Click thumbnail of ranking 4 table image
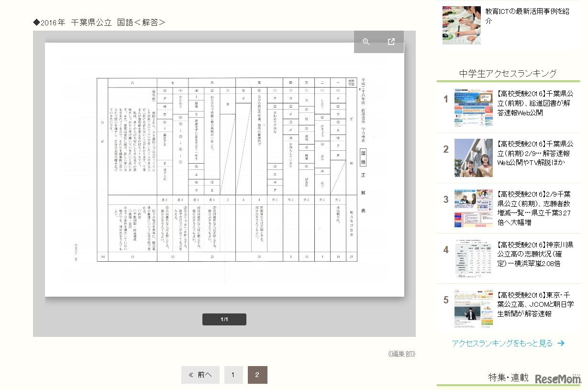This screenshot has height=390, width=588. (x=474, y=259)
